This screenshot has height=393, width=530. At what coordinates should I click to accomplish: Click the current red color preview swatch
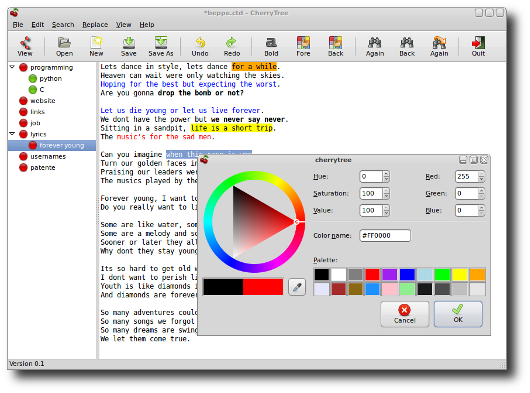(x=263, y=287)
